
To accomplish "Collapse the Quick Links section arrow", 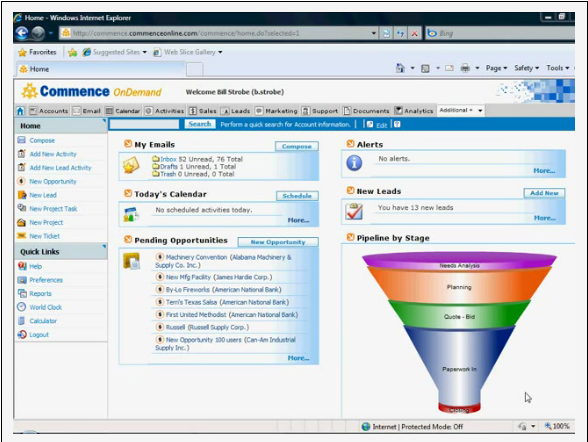I will [x=104, y=247].
